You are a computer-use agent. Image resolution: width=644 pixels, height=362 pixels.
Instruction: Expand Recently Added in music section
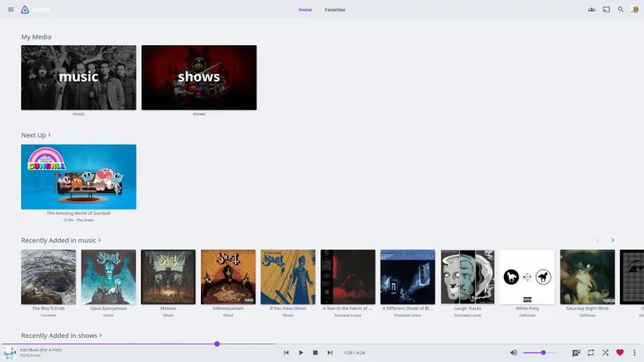[61, 240]
